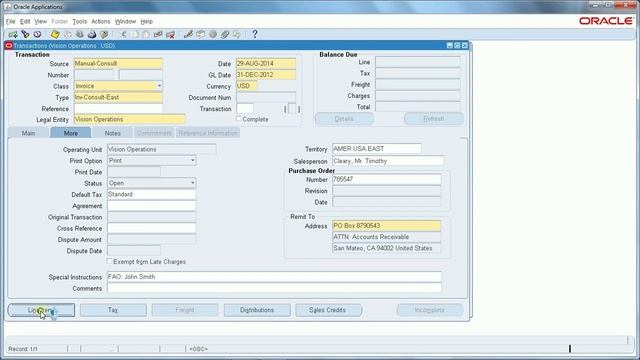Open the Actions menu
The height and width of the screenshot is (360, 640).
tap(101, 21)
